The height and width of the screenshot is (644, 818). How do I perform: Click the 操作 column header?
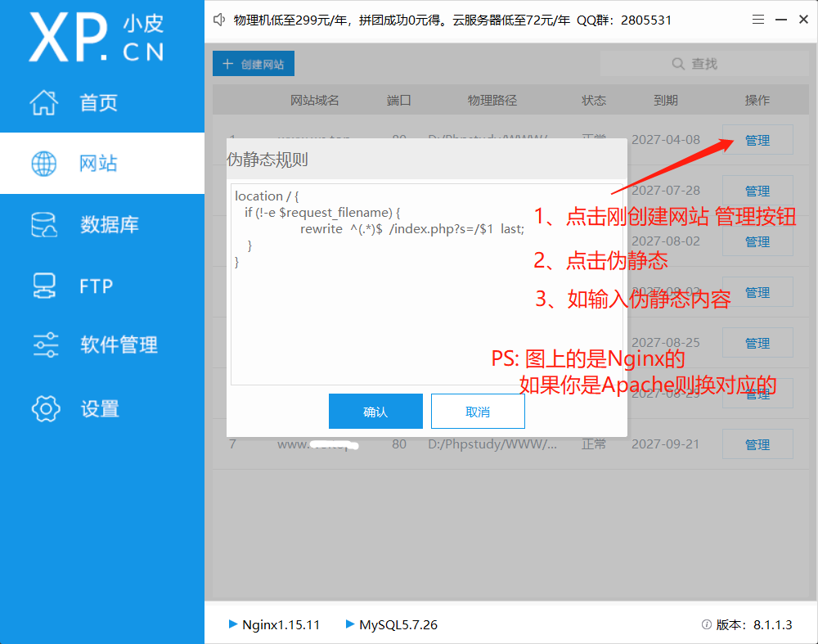tap(757, 100)
